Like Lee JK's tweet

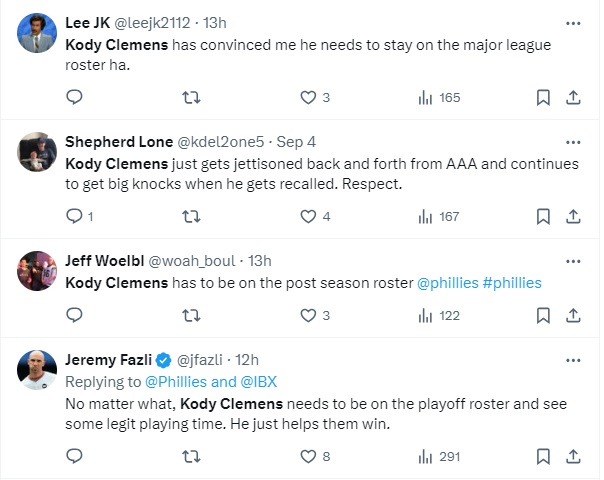point(309,97)
